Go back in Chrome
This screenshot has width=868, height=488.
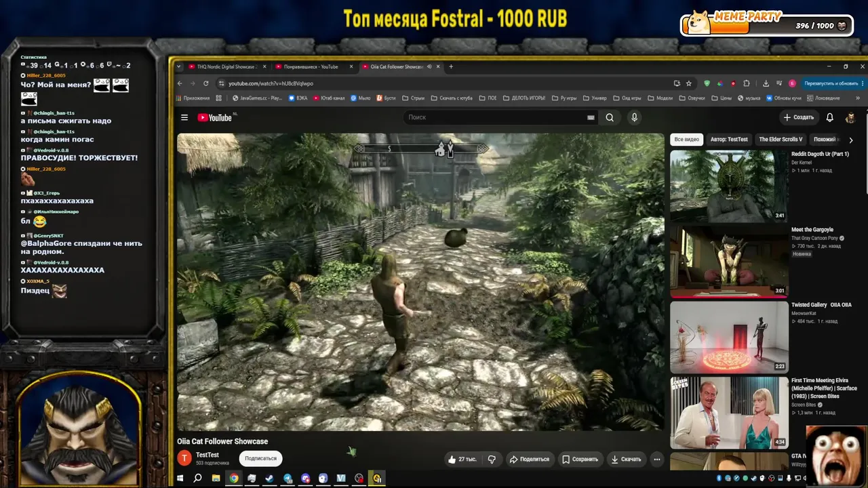pos(180,83)
